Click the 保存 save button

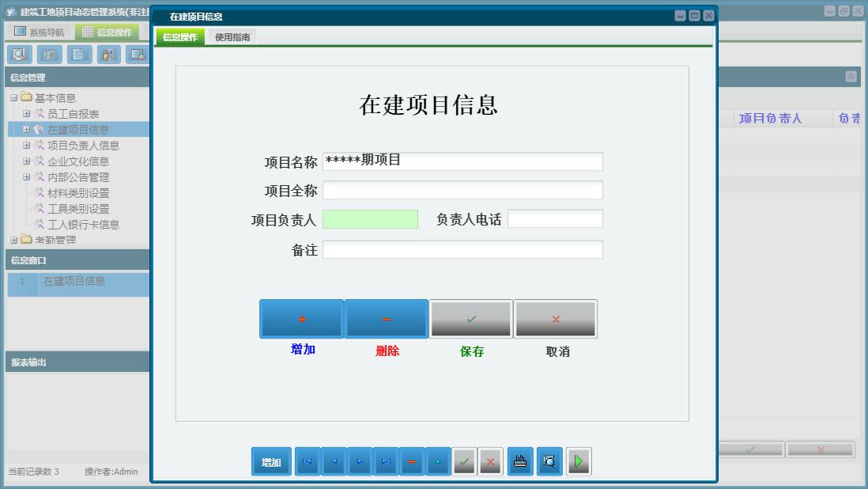[x=471, y=318]
